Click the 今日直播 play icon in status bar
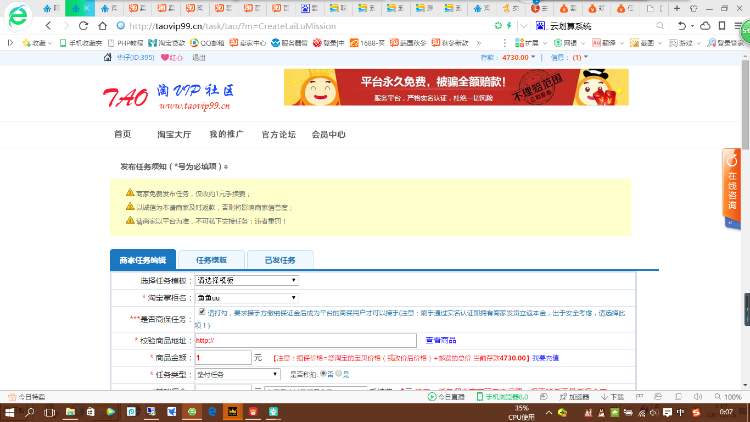 pyautogui.click(x=431, y=397)
